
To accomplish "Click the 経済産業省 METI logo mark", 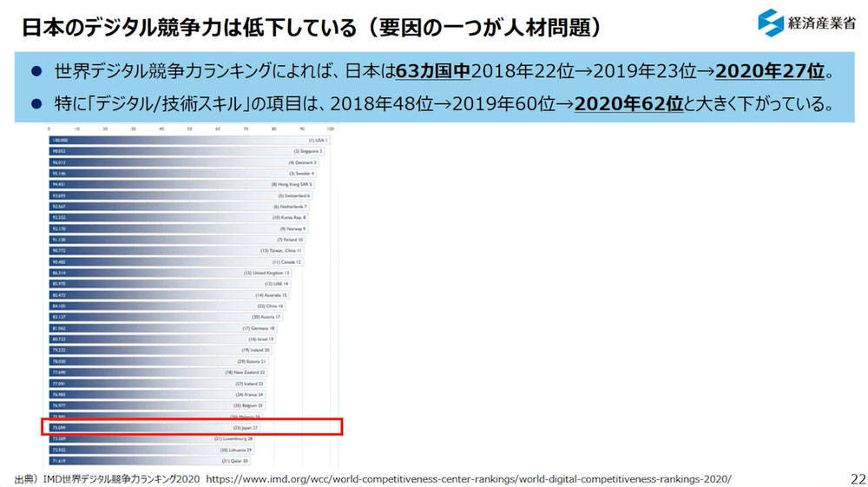I will click(x=771, y=23).
